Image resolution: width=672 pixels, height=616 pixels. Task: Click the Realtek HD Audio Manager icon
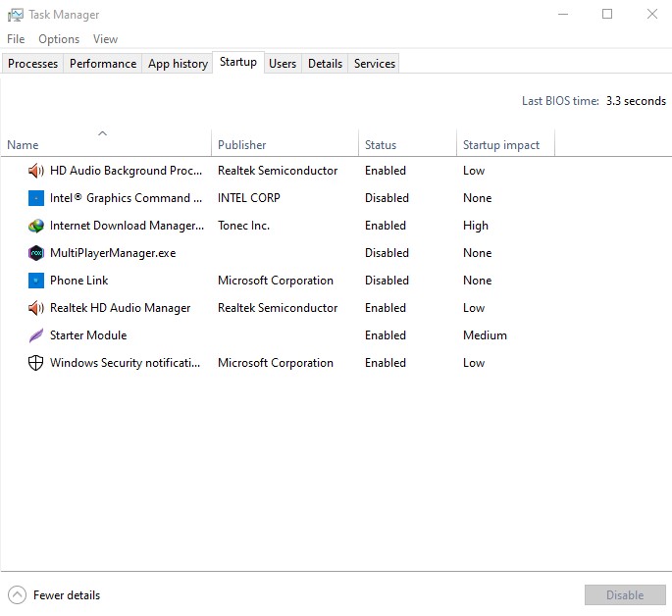(x=36, y=308)
